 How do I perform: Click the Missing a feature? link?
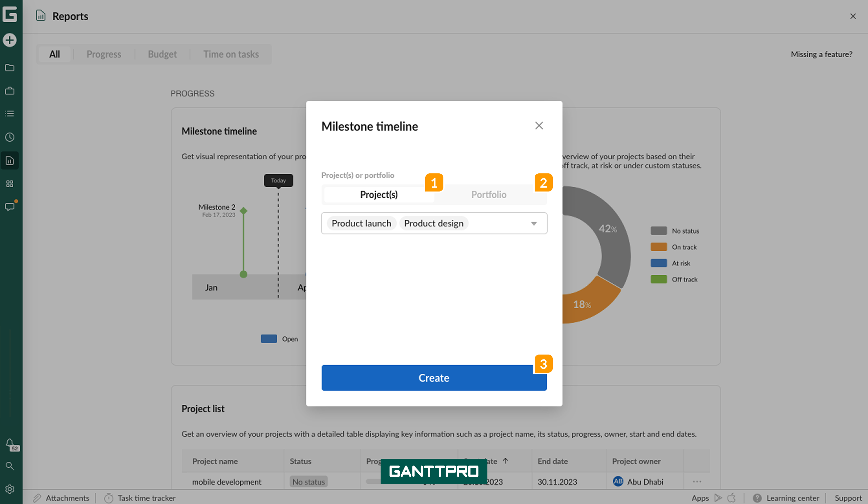(x=821, y=54)
